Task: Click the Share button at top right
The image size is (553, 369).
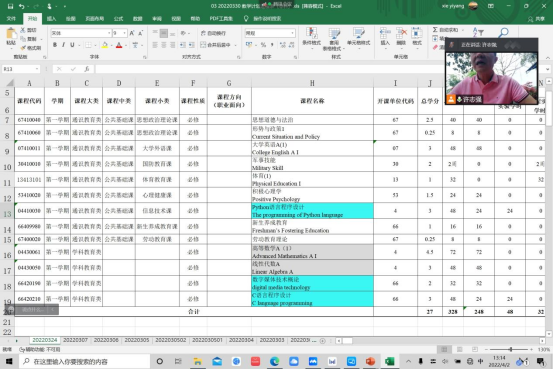Action: click(536, 19)
